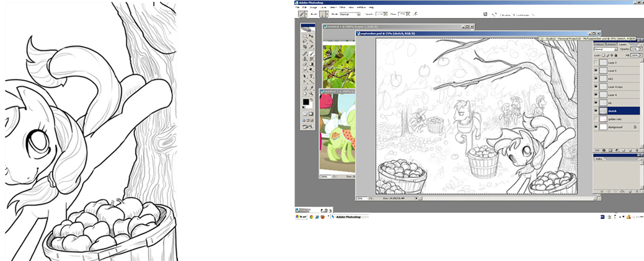Select the Hand tool

point(305,93)
